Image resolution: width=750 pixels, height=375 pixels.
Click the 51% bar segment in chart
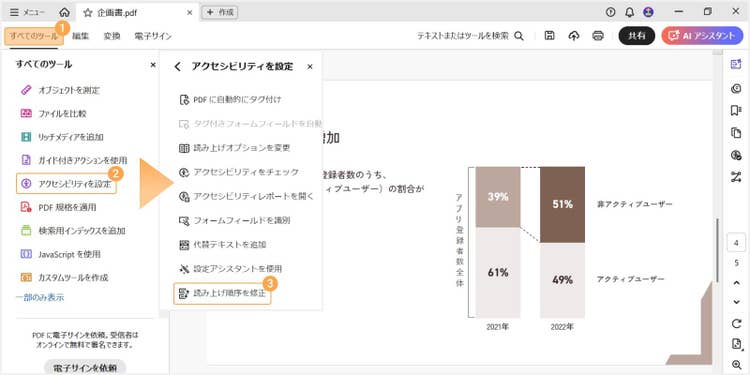pyautogui.click(x=562, y=204)
